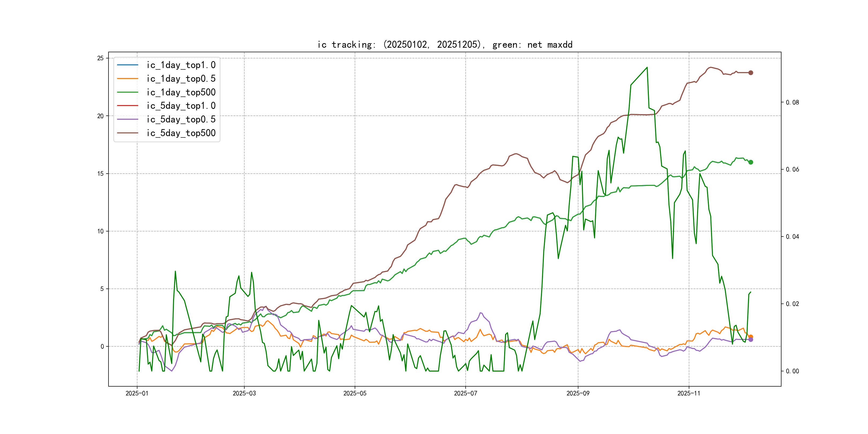Viewport: 868px width, 434px height.
Task: Click the red line swatch in legend
Action: tap(128, 106)
